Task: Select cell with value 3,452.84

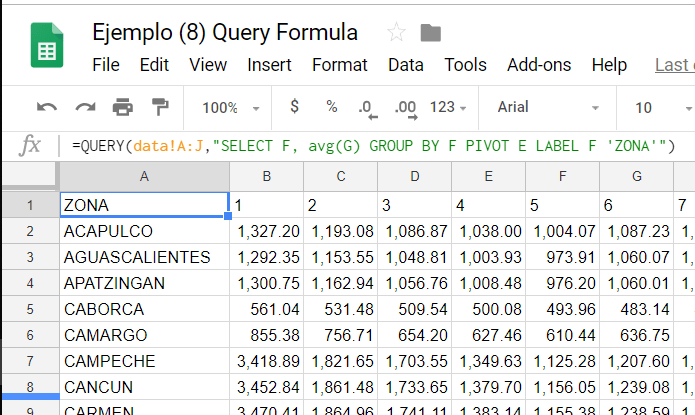Action: pyautogui.click(x=266, y=387)
